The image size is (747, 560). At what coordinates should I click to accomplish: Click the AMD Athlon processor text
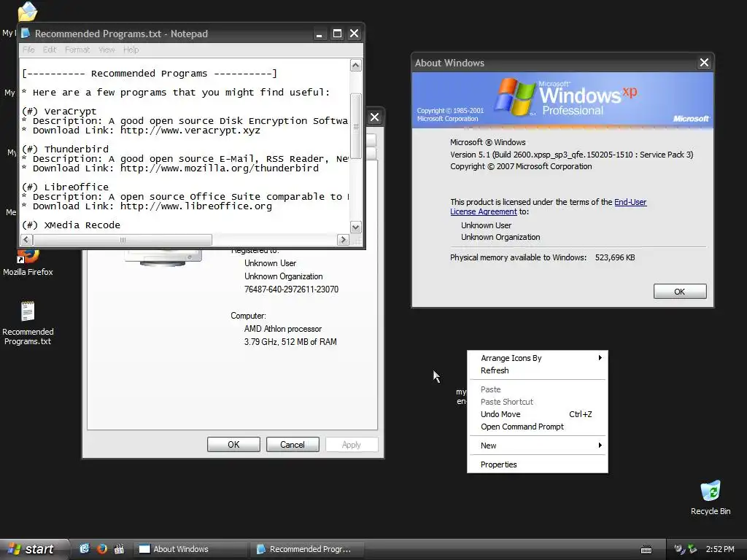[283, 329]
